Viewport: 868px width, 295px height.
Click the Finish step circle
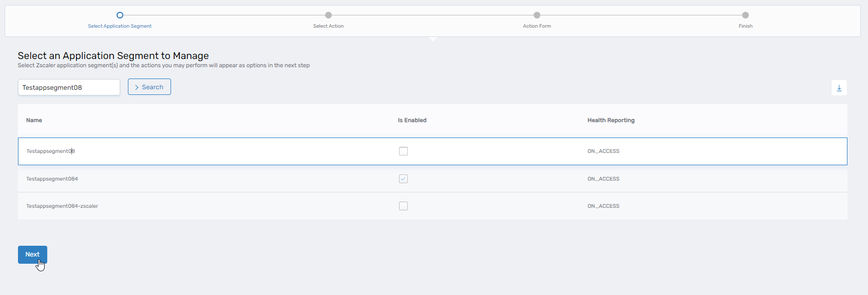745,15
